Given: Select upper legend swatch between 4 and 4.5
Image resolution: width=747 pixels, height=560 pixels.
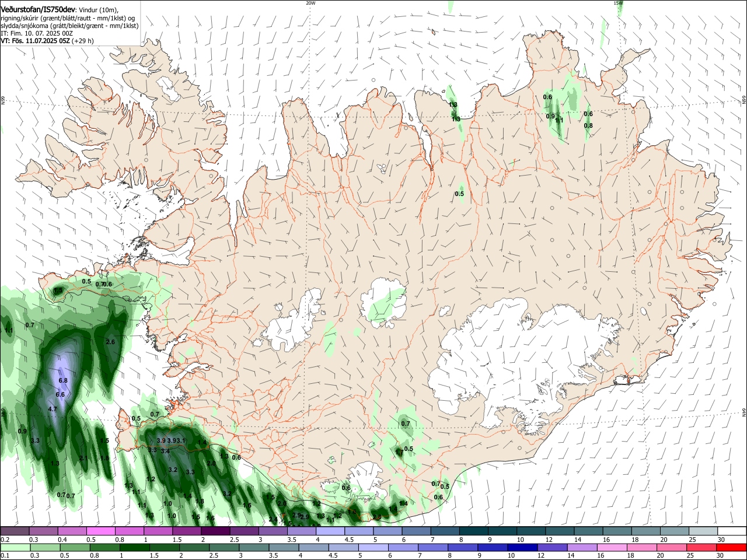Looking at the screenshot, I should point(329,531).
